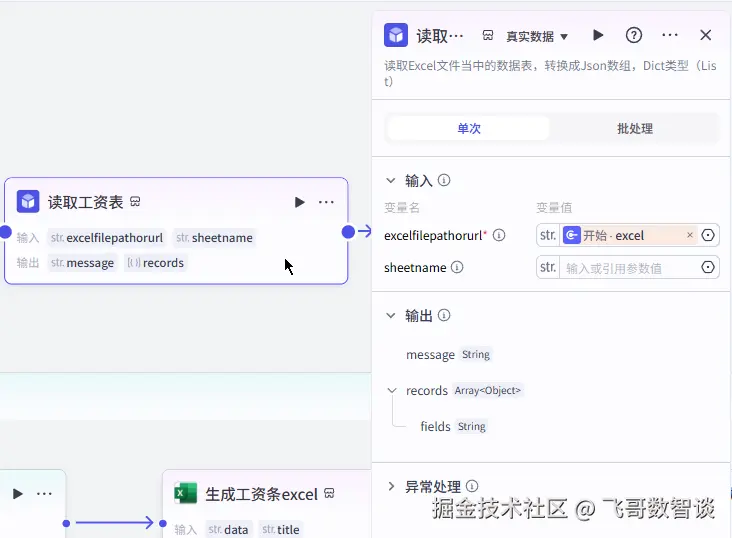The width and height of the screenshot is (732, 538).
Task: Open type selector str. for sheetname
Action: point(548,267)
